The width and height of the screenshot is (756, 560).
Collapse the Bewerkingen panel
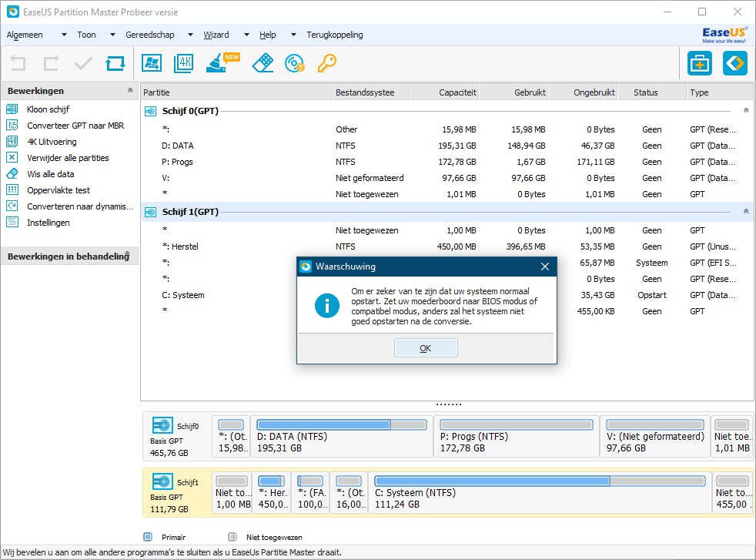point(129,91)
